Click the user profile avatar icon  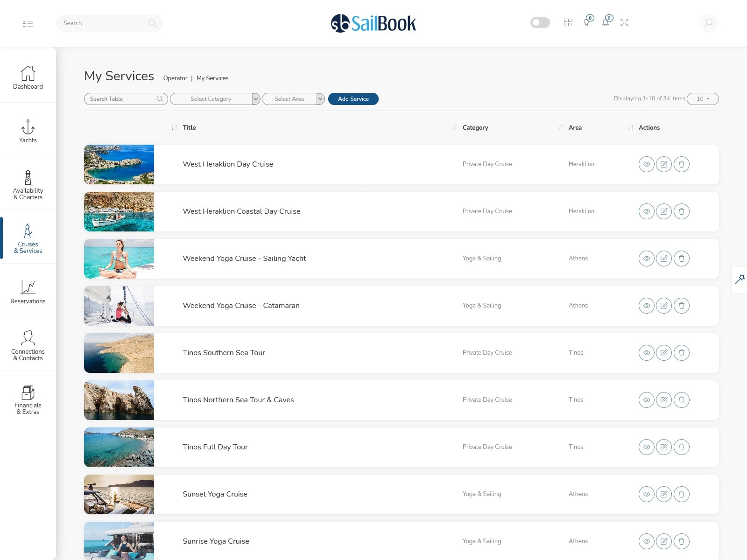pyautogui.click(x=709, y=23)
